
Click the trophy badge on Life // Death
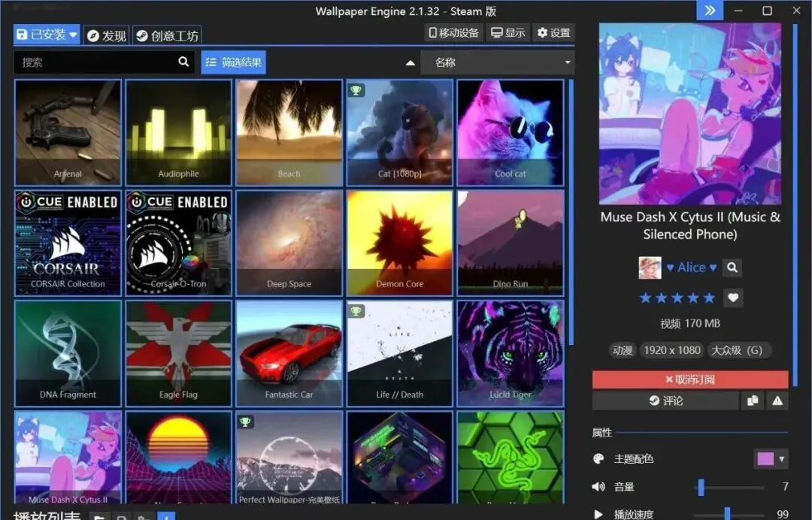[356, 311]
